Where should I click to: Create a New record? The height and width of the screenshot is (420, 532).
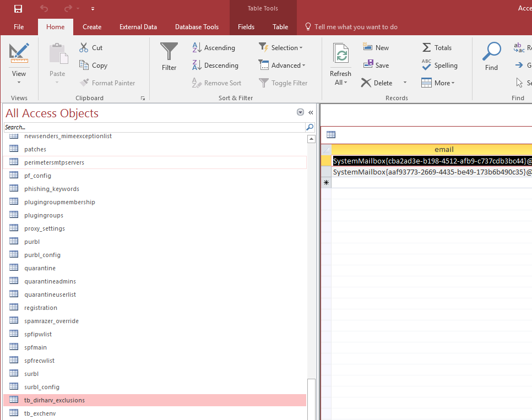[x=376, y=48]
